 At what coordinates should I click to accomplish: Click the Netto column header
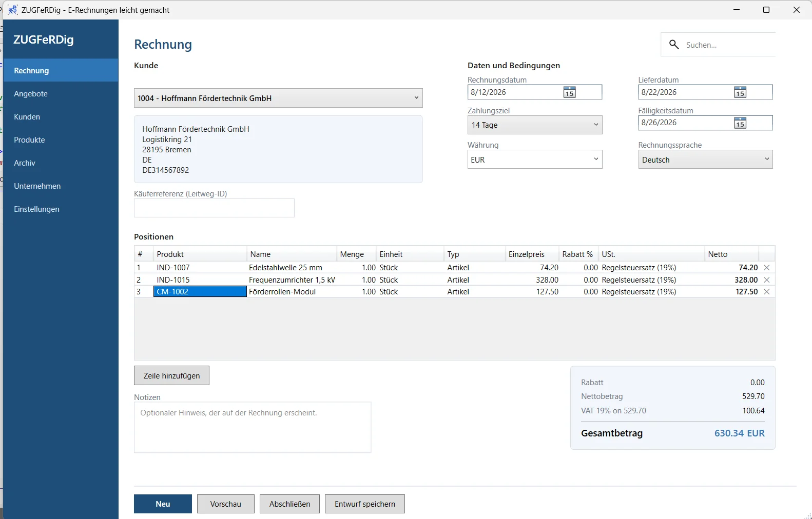coord(732,254)
